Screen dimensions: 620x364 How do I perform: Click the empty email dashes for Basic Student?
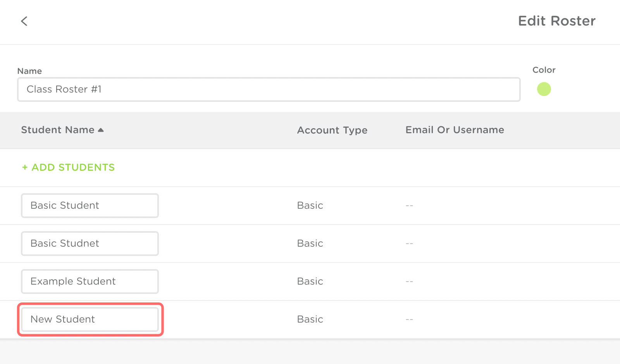coord(409,206)
